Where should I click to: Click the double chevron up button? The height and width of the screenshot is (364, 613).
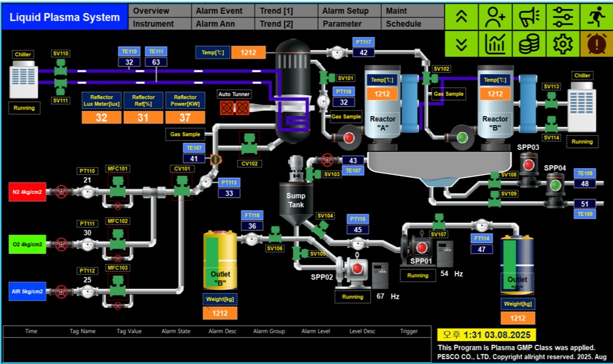462,17
